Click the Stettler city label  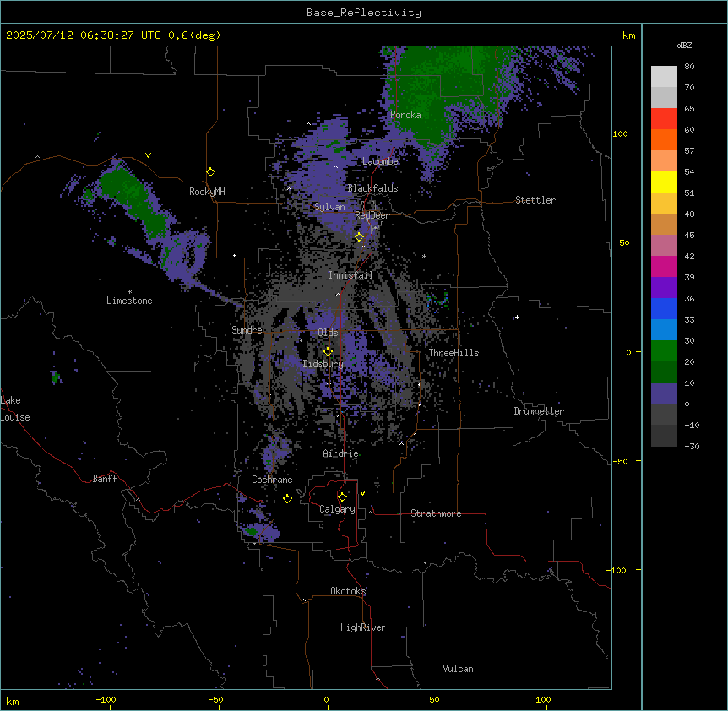(535, 200)
